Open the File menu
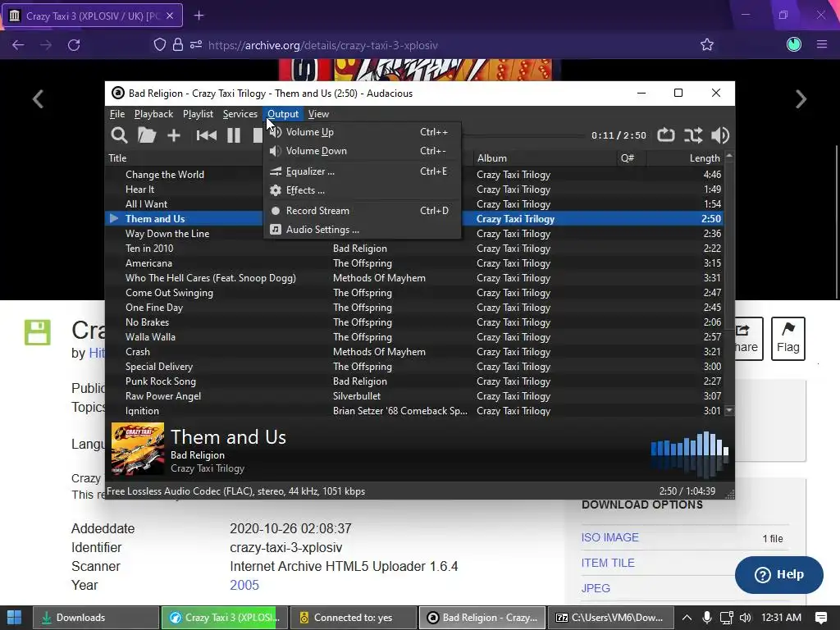 click(117, 113)
